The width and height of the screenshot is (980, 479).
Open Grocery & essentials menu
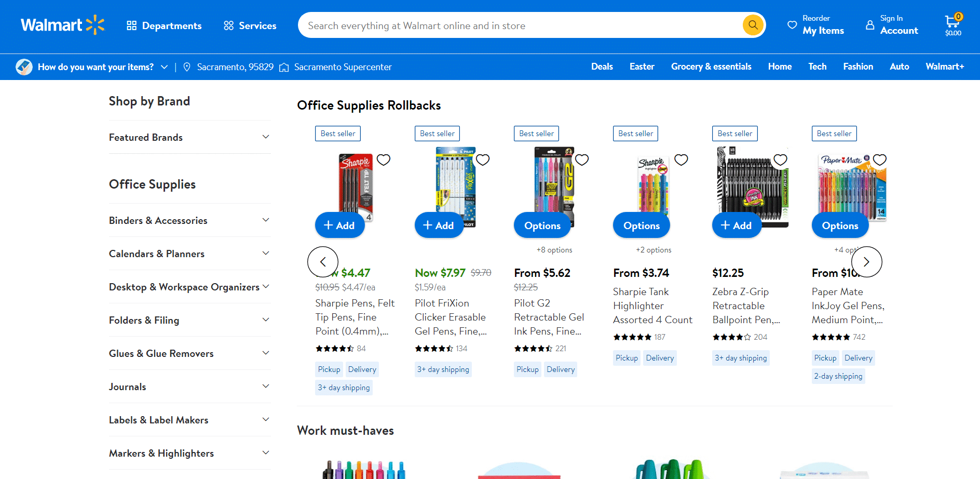click(x=711, y=66)
